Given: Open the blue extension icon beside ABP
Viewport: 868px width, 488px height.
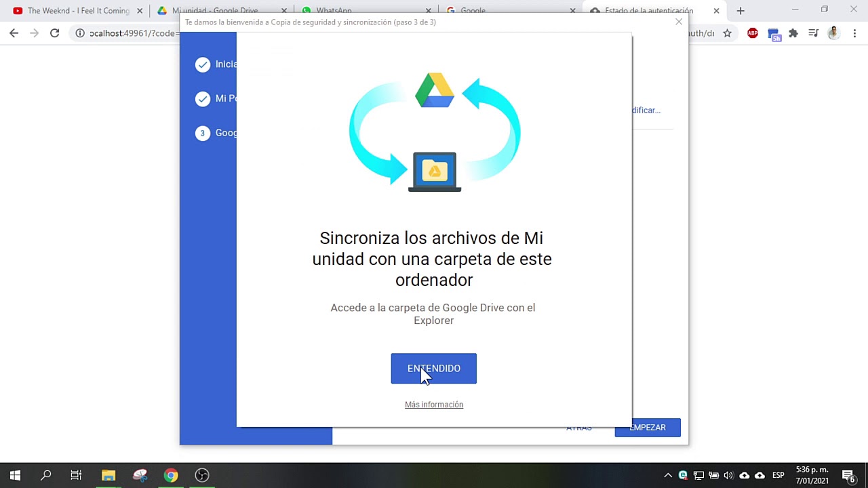Looking at the screenshot, I should (x=774, y=34).
